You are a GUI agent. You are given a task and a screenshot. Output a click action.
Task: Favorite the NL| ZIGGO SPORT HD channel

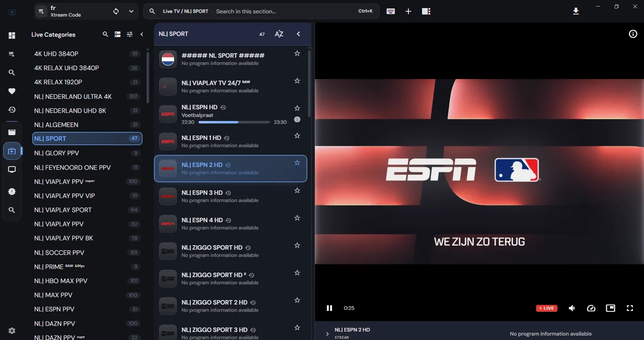pos(297,245)
